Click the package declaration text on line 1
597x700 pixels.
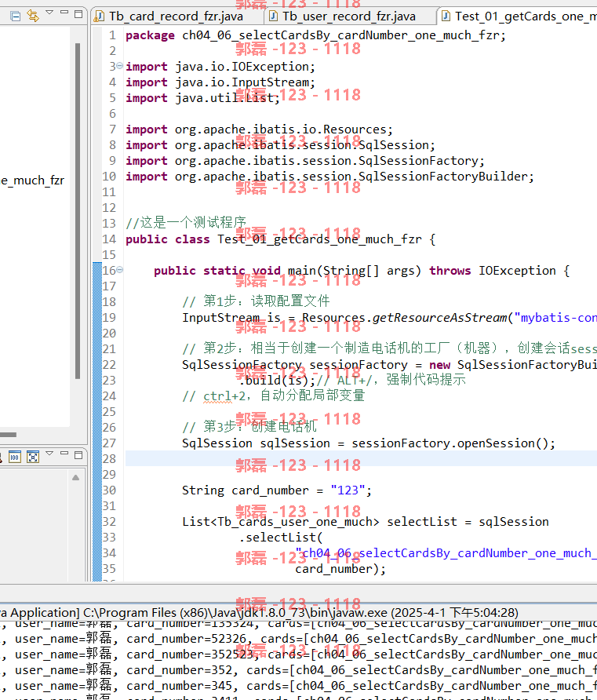pos(315,35)
